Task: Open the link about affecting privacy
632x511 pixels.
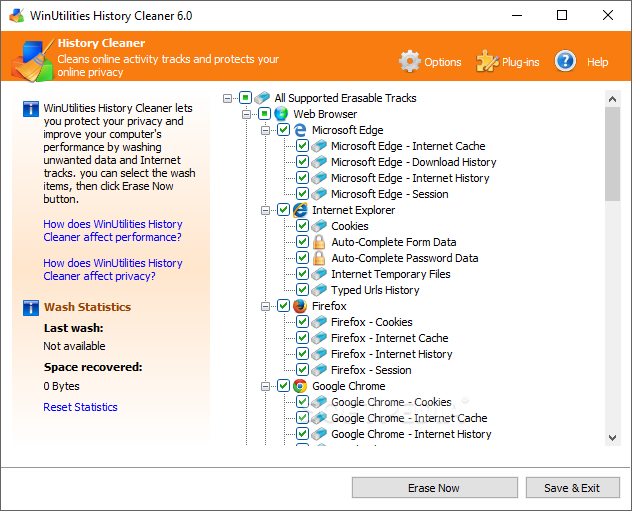Action: (x=113, y=270)
